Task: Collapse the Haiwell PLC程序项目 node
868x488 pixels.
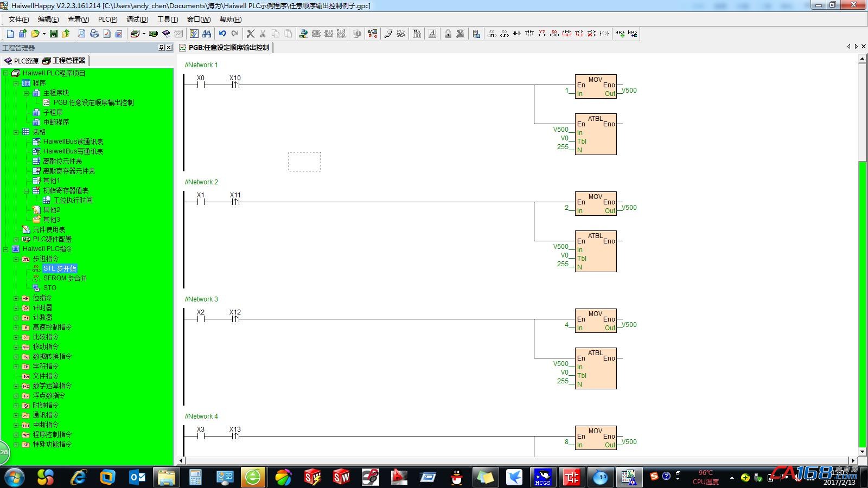Action: pos(6,73)
